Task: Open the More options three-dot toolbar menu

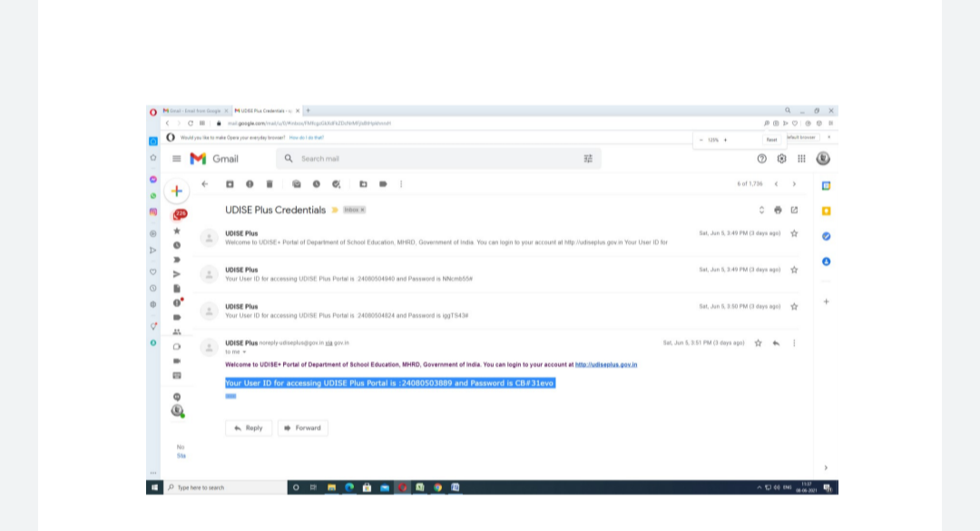Action: (401, 184)
